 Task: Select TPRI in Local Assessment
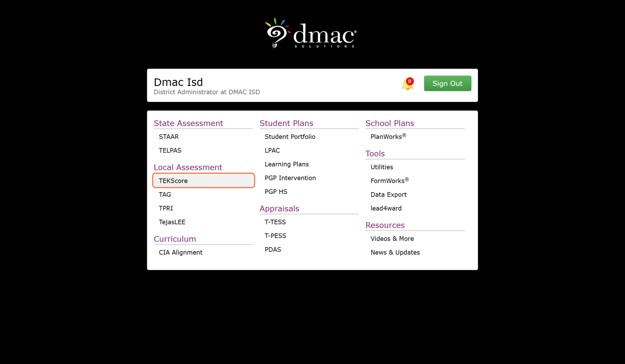(166, 208)
